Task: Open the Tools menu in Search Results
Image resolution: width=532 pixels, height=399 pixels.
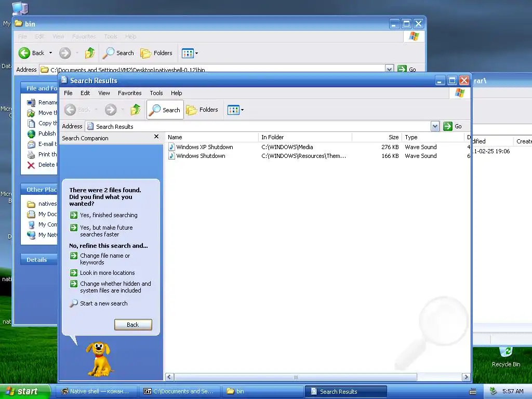Action: (156, 93)
